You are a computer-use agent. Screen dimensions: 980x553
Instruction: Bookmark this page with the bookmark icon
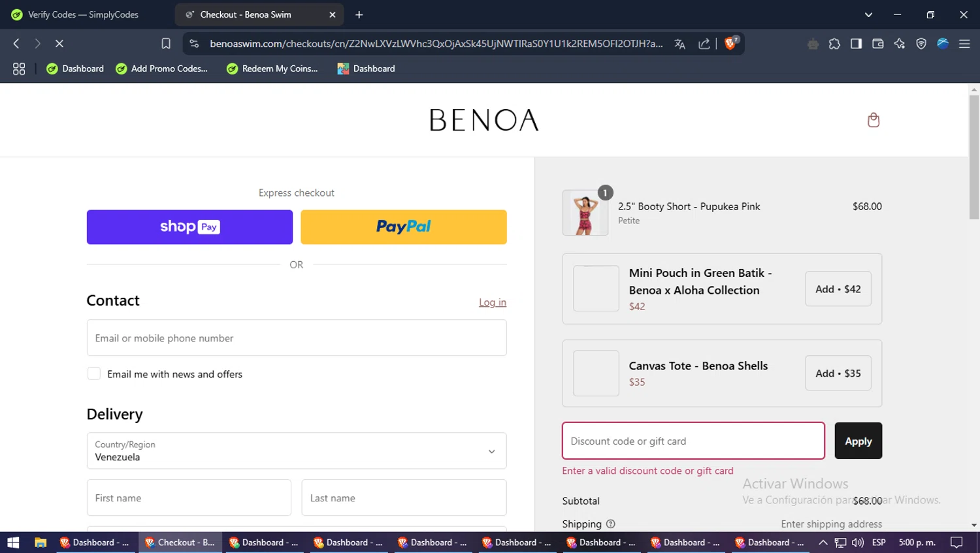pyautogui.click(x=166, y=44)
